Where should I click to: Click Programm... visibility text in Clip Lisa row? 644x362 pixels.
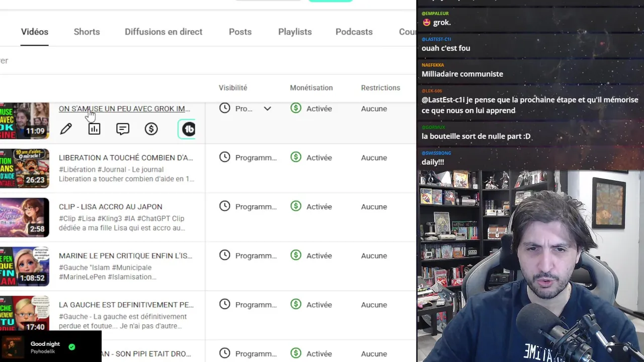click(x=256, y=207)
